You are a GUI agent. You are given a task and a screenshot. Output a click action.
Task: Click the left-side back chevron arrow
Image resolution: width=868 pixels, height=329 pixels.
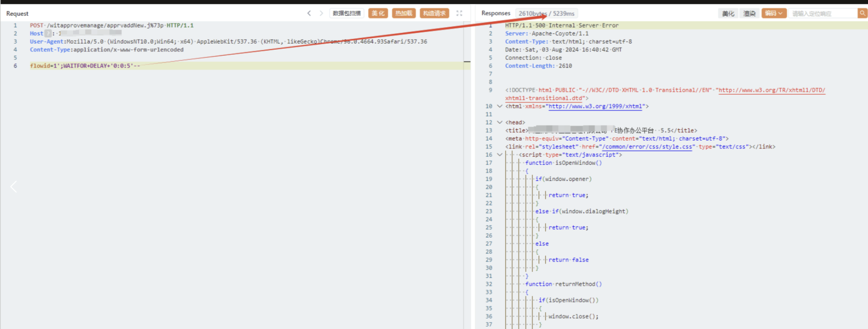tap(13, 187)
